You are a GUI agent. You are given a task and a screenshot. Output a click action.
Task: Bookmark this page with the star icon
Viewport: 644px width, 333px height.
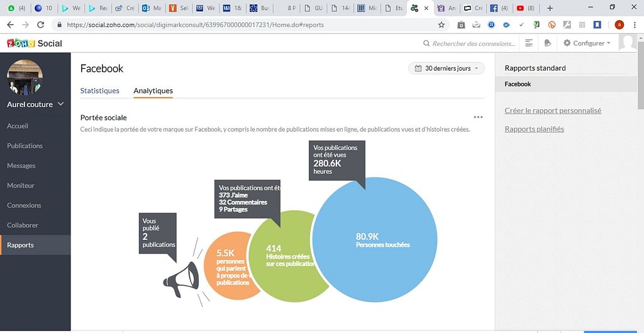tap(441, 25)
